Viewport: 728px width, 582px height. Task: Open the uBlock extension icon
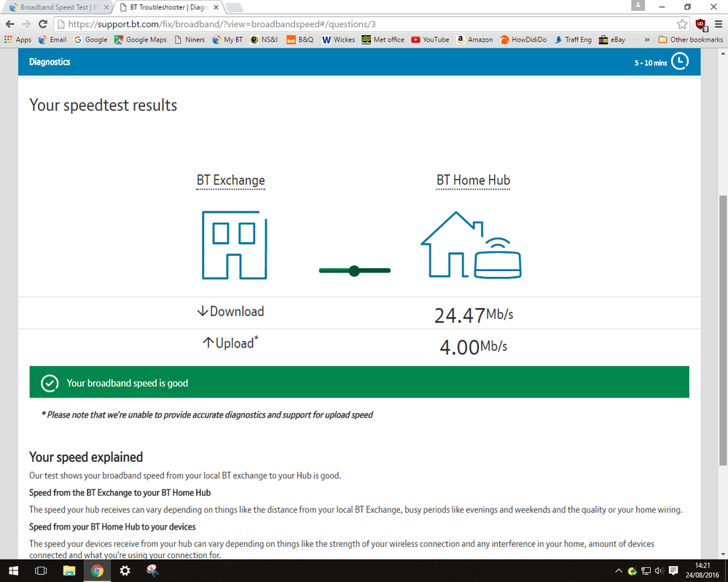pos(701,24)
